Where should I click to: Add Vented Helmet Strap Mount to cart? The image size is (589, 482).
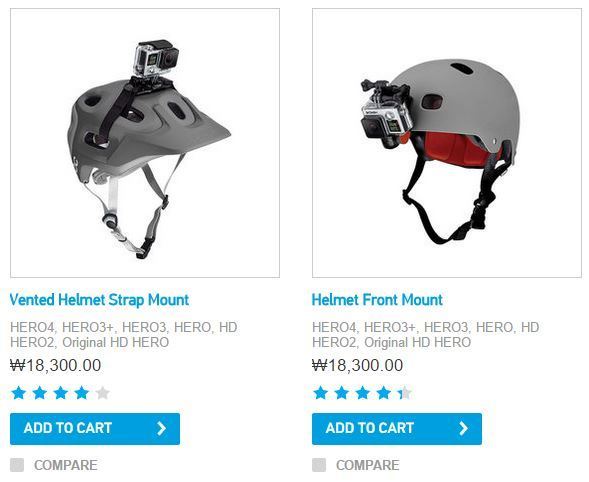(x=95, y=429)
